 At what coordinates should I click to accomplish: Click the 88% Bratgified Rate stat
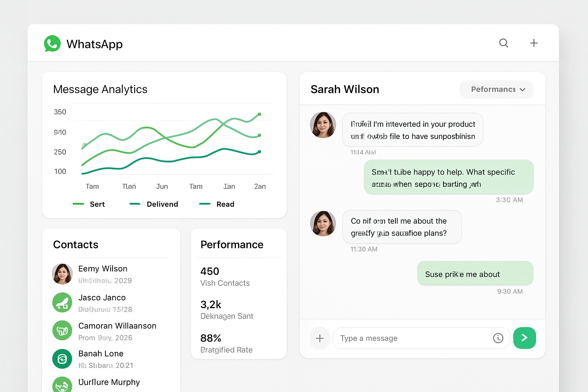coord(226,343)
